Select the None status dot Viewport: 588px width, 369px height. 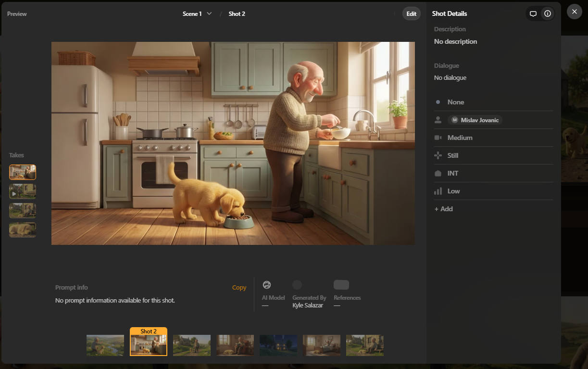point(438,102)
